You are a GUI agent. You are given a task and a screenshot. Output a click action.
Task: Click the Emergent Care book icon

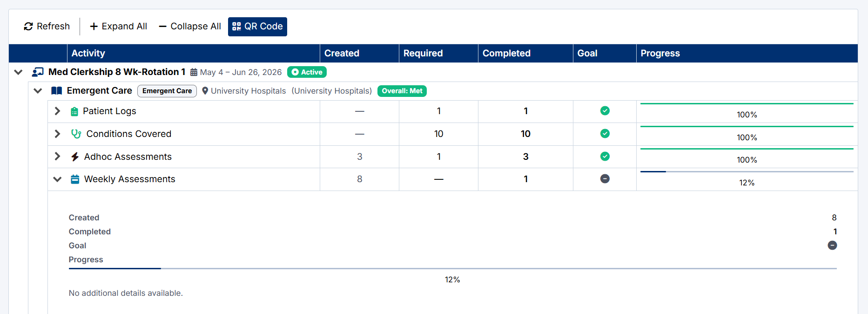(57, 91)
